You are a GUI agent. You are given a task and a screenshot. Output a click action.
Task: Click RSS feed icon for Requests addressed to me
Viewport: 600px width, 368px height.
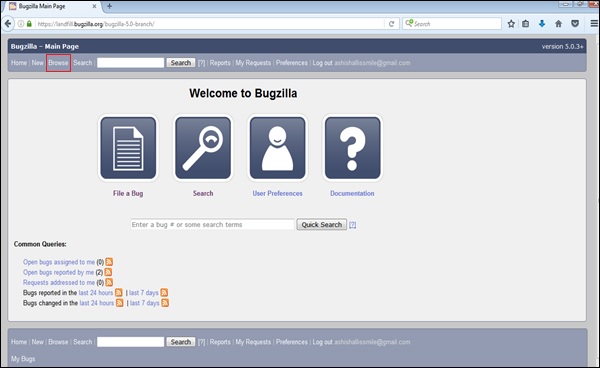coord(109,282)
